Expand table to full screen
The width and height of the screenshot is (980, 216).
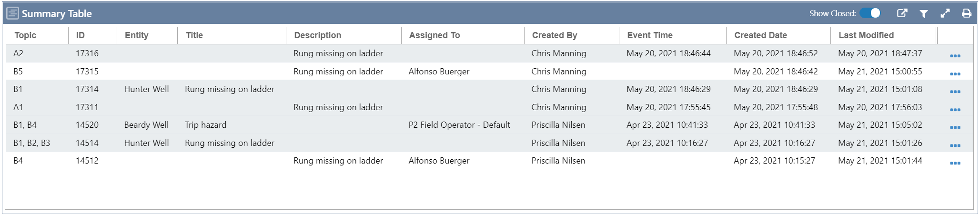point(945,13)
